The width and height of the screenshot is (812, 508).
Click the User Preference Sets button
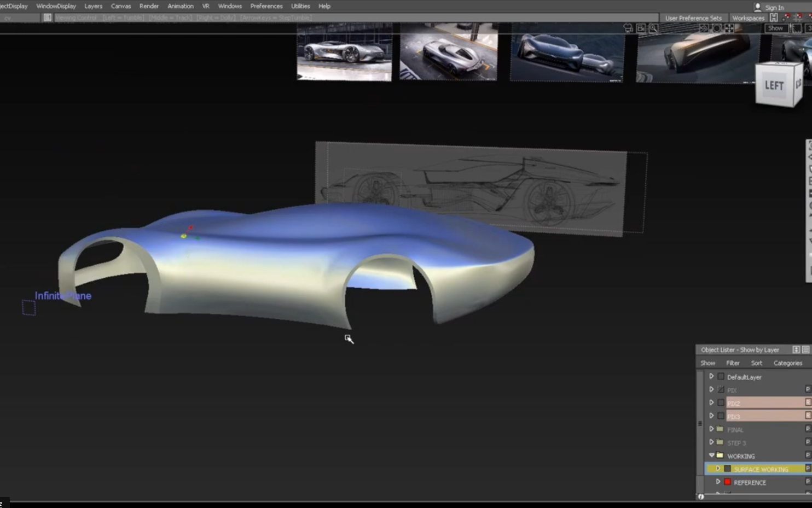pos(693,18)
